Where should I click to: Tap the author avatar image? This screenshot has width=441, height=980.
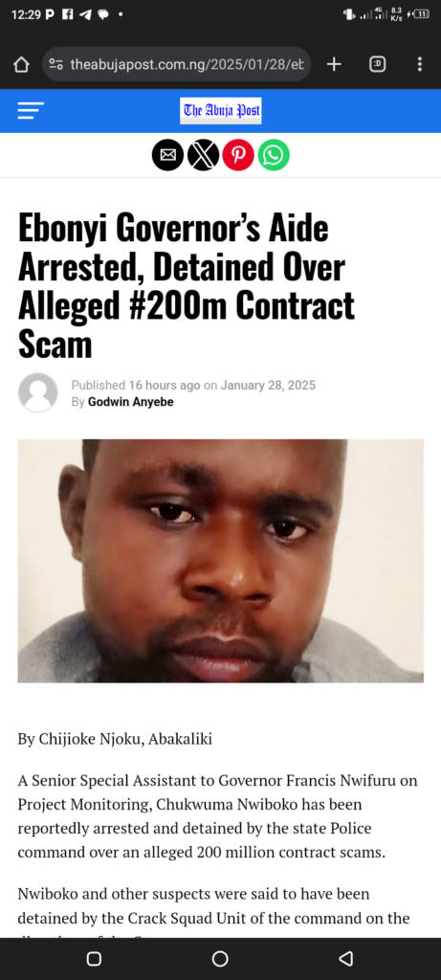(38, 392)
